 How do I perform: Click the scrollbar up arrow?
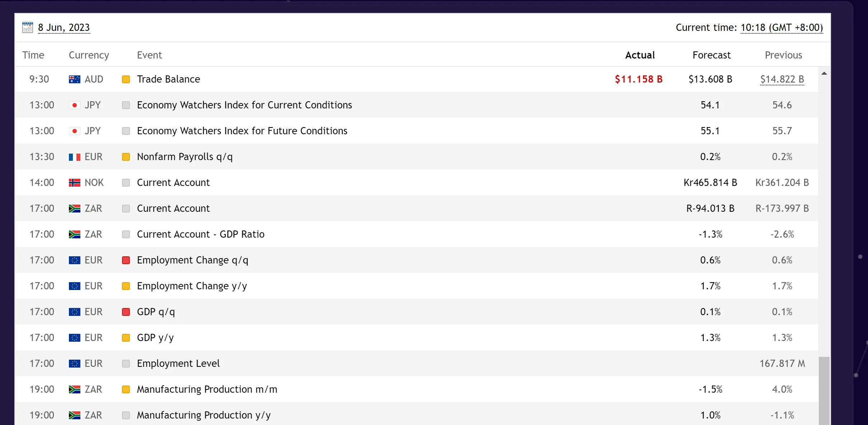pos(824,73)
